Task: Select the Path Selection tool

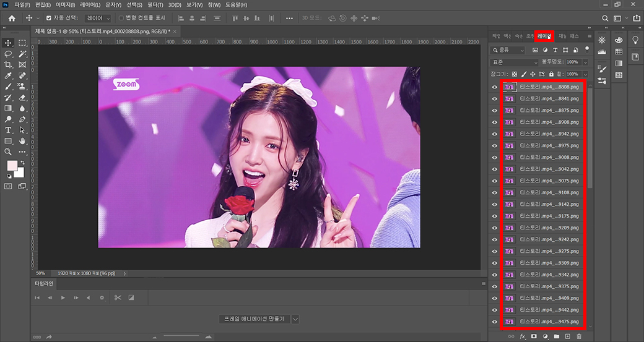Action: [x=22, y=130]
